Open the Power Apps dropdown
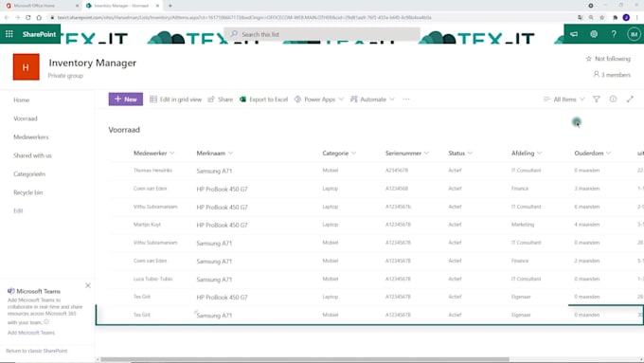 pos(319,100)
